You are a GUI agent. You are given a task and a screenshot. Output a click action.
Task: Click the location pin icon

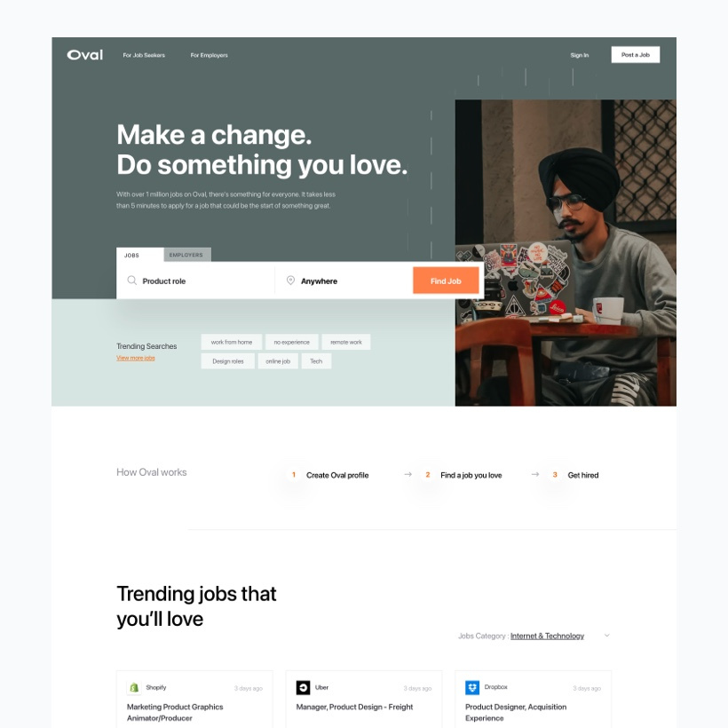(290, 281)
